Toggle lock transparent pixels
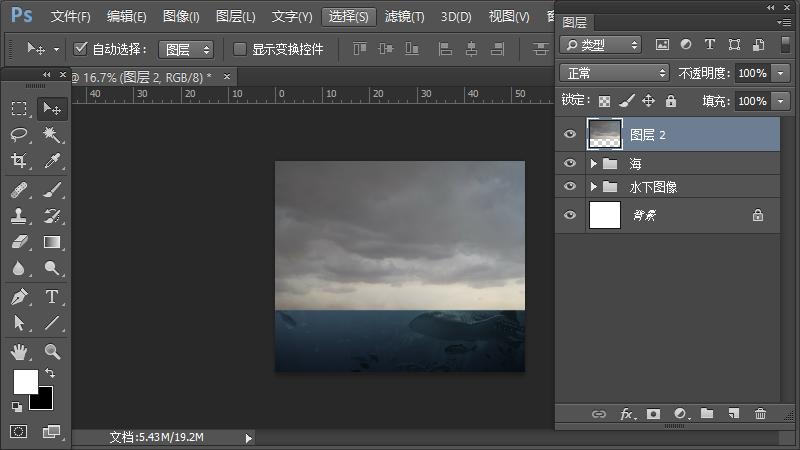Screen dimensions: 800x450 click(604, 101)
